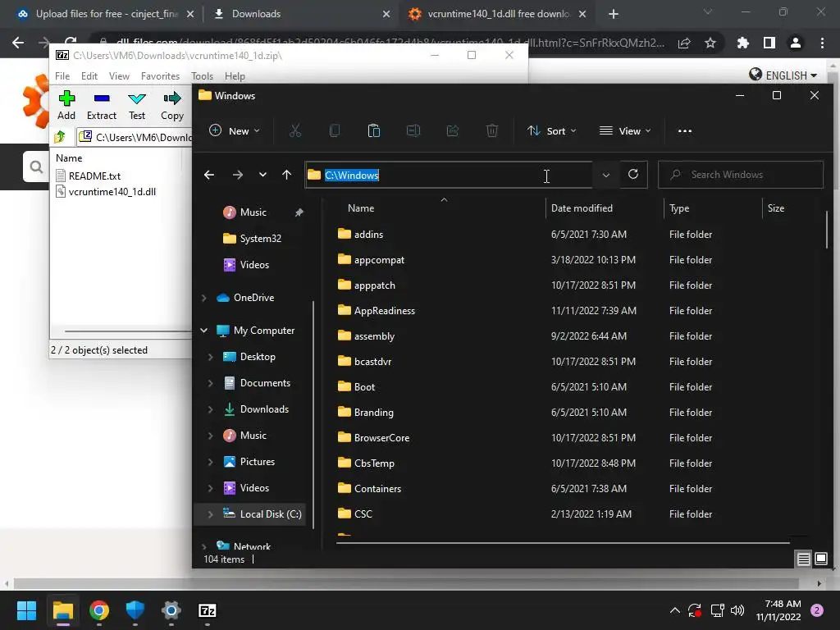
Task: Click the Delete trash icon in Explorer
Action: click(492, 130)
